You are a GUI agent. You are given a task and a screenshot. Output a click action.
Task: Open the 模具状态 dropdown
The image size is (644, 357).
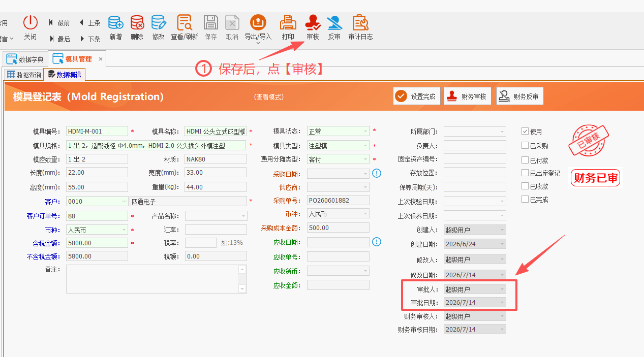[x=365, y=132]
